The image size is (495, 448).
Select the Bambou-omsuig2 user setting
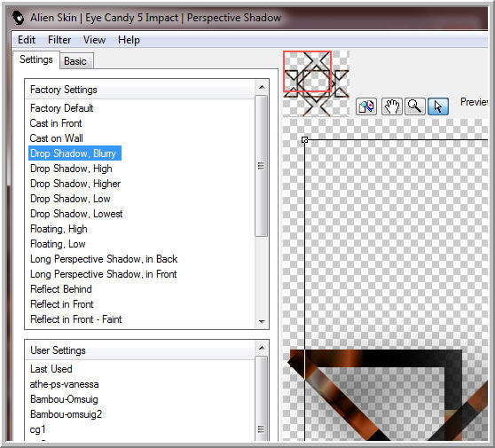66,414
